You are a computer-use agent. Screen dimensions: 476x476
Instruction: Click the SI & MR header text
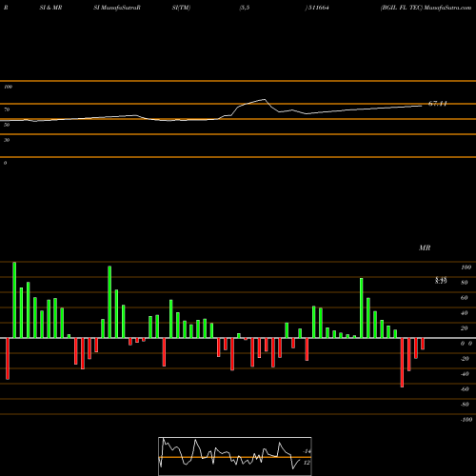pos(50,8)
